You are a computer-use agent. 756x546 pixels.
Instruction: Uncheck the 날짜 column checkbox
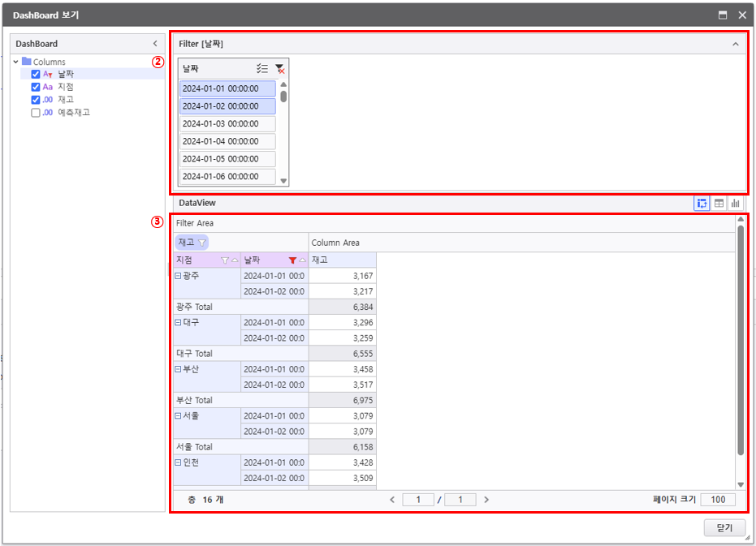click(35, 74)
